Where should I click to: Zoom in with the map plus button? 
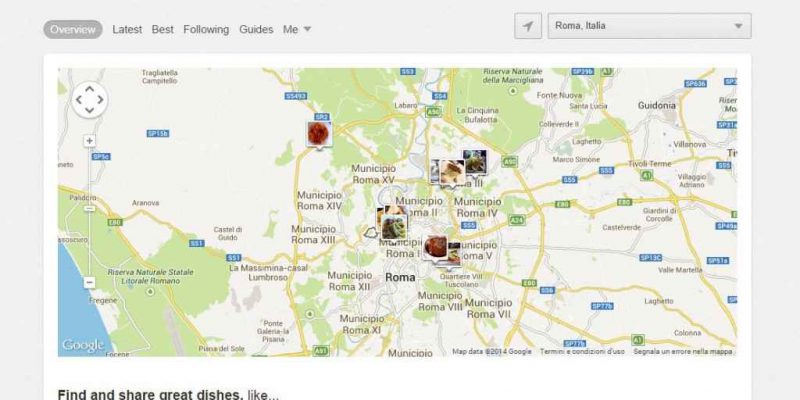(x=89, y=141)
